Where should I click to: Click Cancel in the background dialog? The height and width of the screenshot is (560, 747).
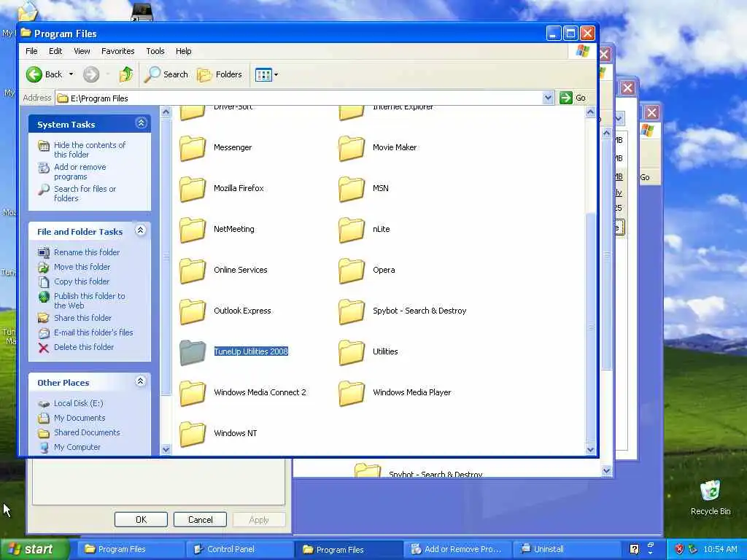coord(200,519)
